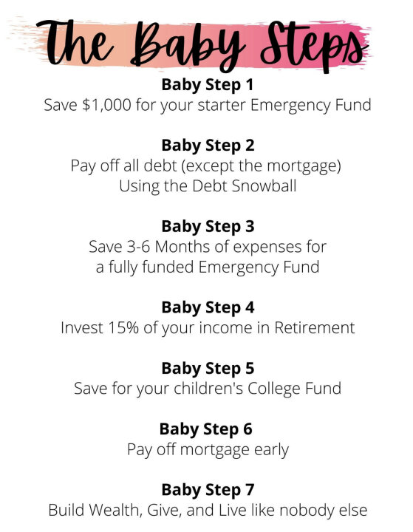Image resolution: width=413 pixels, height=532 pixels.
Task: Select the 'Baby Step 4' heading
Action: tap(208, 307)
